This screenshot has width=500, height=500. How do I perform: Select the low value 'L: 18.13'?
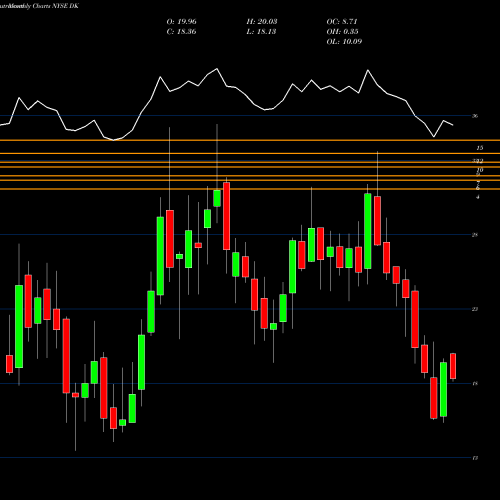point(261,32)
